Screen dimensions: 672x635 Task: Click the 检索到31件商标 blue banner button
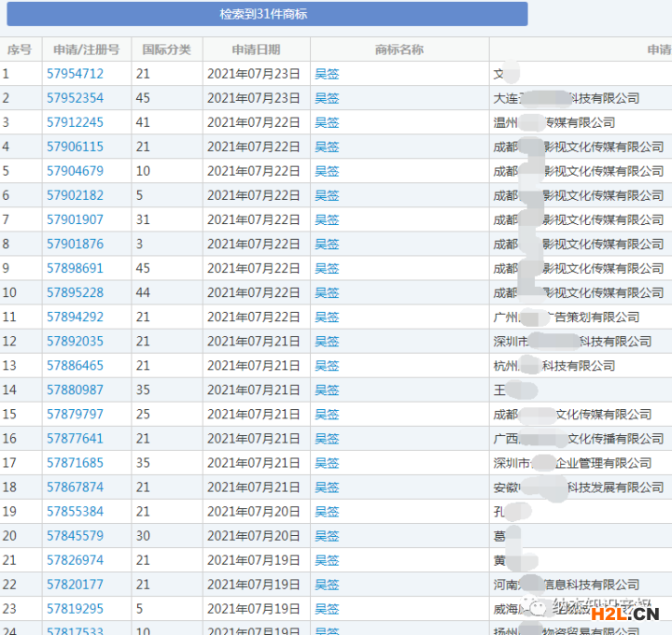[267, 14]
